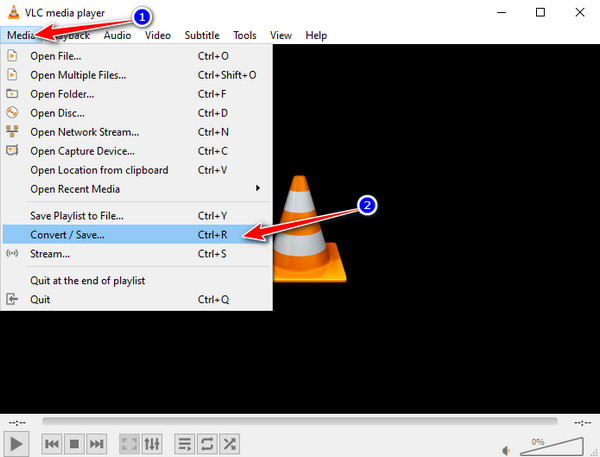Click the Play button in controls

tap(16, 444)
